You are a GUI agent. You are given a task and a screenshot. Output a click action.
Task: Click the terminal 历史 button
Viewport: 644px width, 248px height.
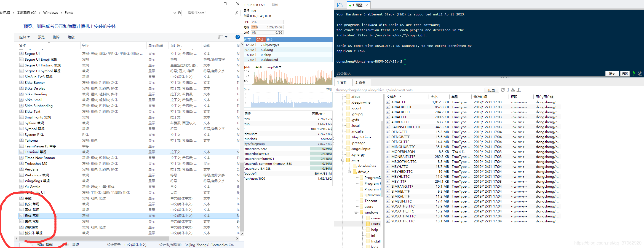point(612,74)
